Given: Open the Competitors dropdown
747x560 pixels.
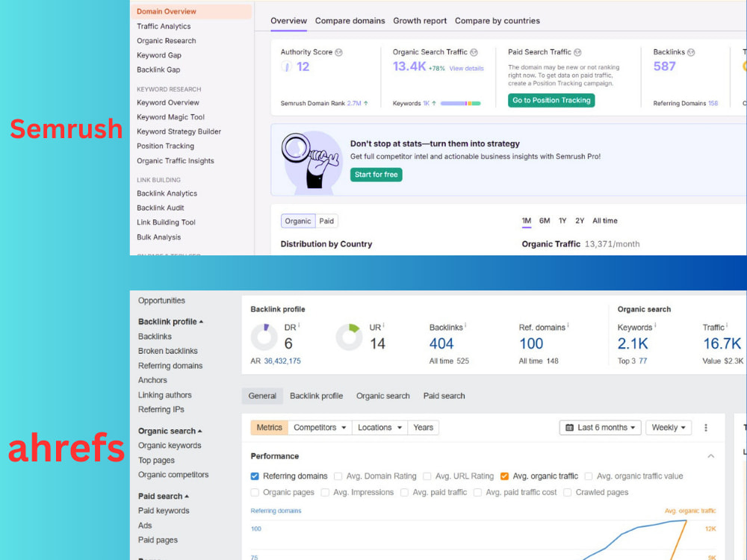Looking at the screenshot, I should [x=320, y=428].
